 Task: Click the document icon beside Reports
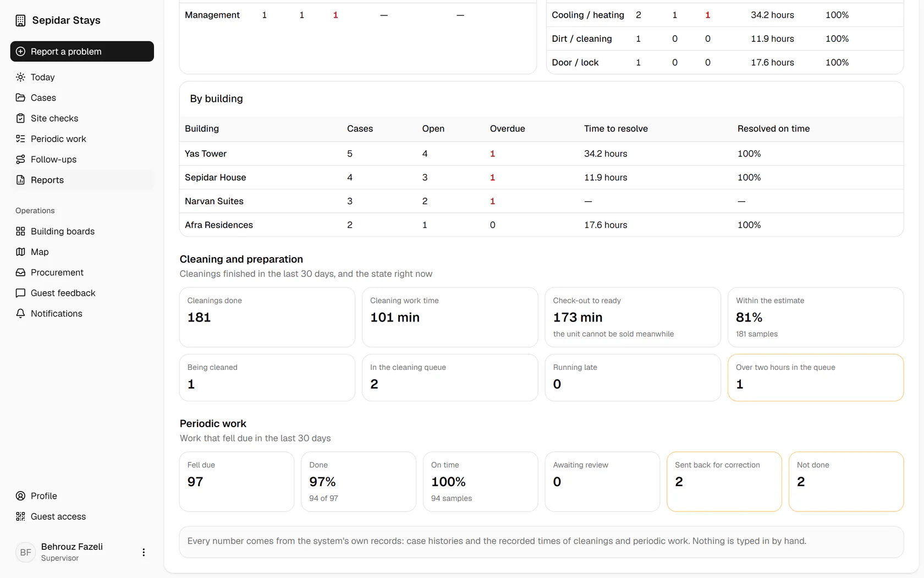click(x=20, y=180)
